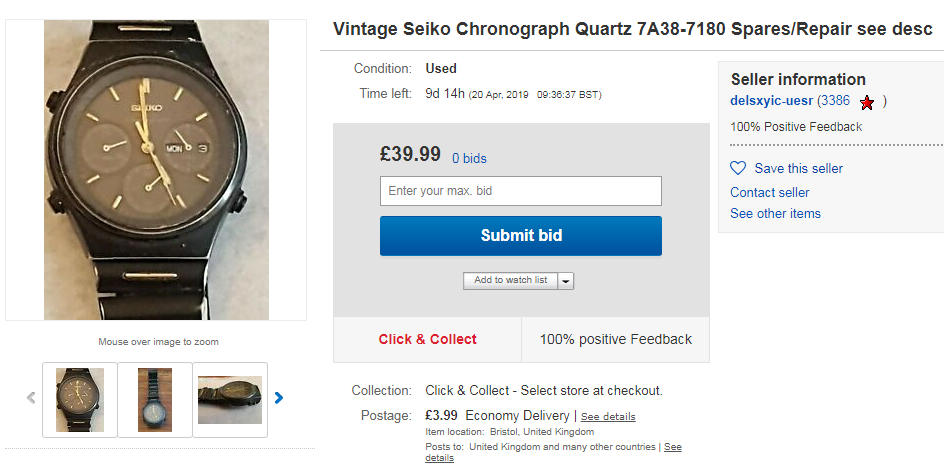944x475 pixels.
Task: Open the watch list dropdown arrow
Action: (566, 281)
